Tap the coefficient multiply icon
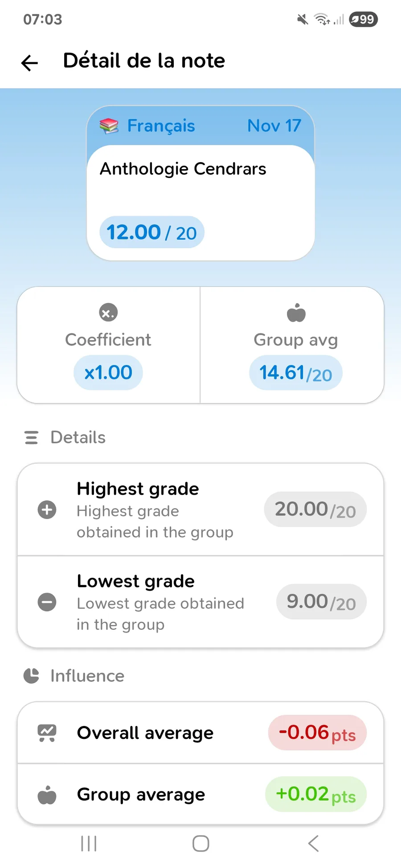The height and width of the screenshot is (868, 401). tap(108, 312)
